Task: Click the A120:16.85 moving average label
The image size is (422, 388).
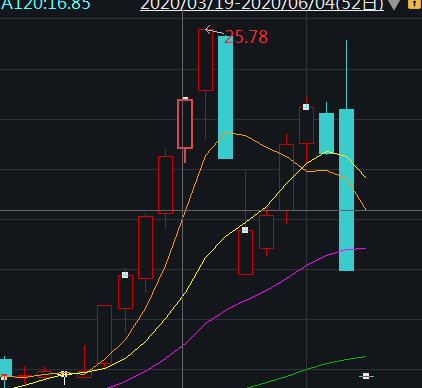Action: click(x=45, y=4)
